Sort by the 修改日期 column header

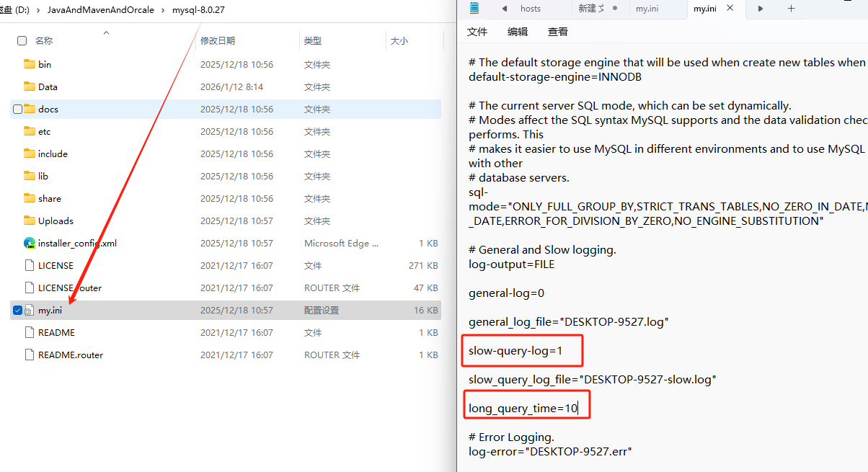click(218, 41)
